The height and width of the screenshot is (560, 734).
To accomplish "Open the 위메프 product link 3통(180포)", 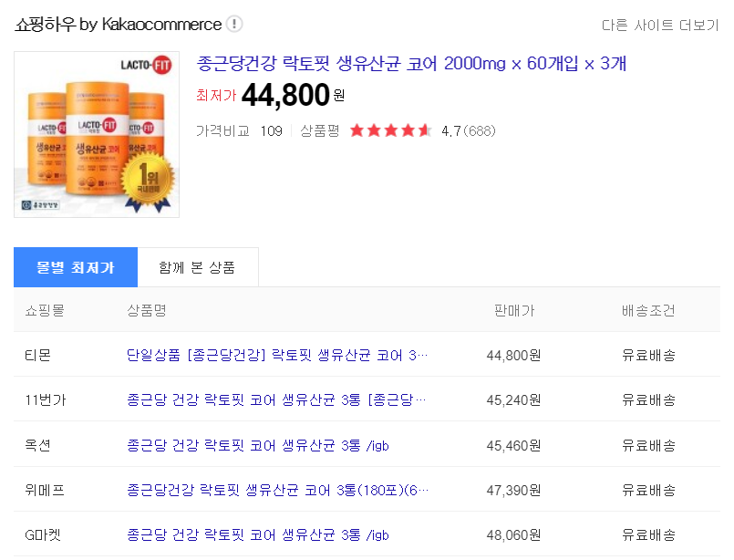I will pyautogui.click(x=277, y=491).
